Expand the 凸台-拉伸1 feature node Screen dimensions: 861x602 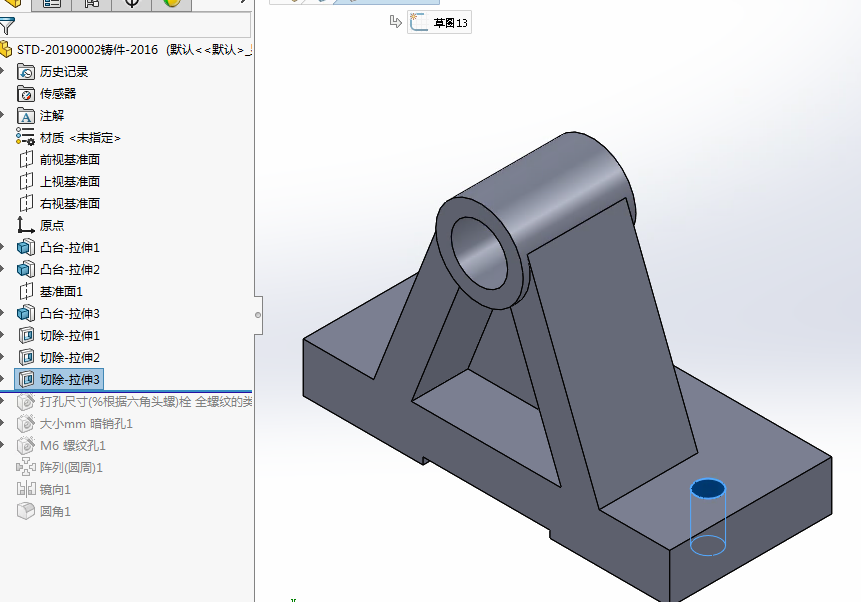coord(2,247)
